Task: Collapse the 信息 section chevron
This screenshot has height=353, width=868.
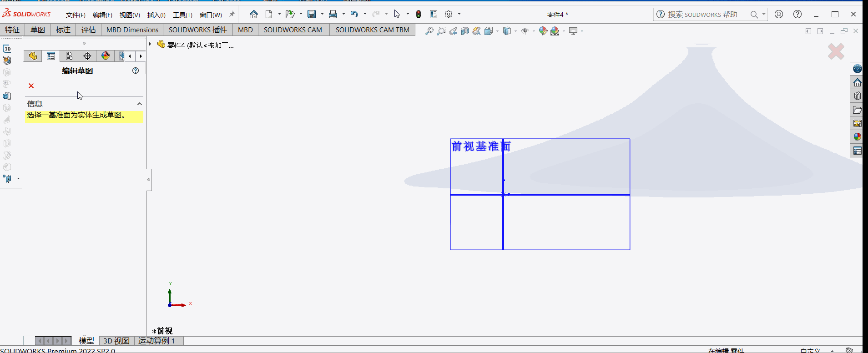Action: 140,104
